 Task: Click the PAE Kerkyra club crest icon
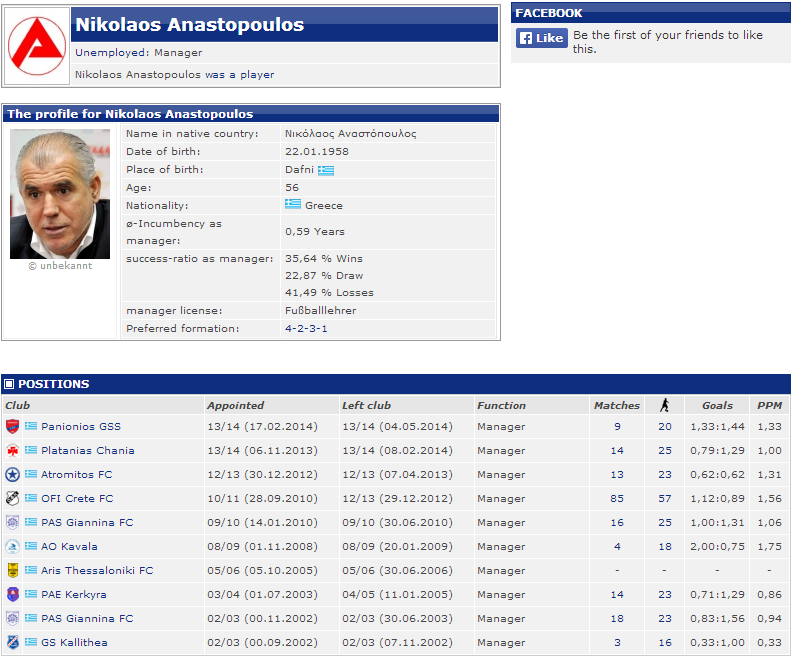coord(13,594)
